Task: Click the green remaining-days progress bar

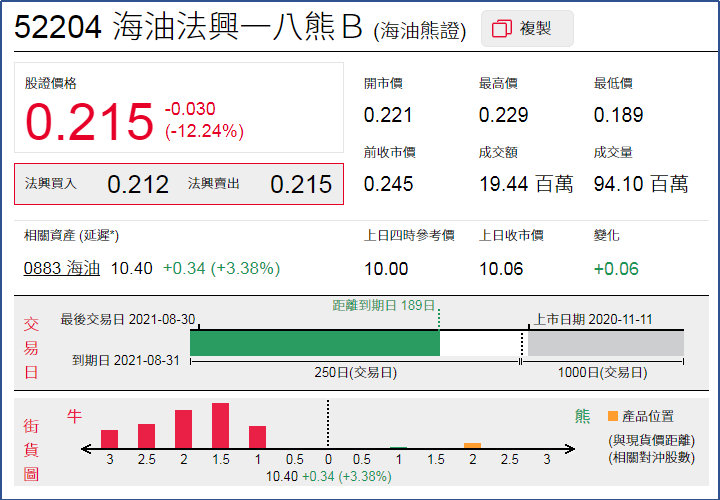Action: (315, 343)
